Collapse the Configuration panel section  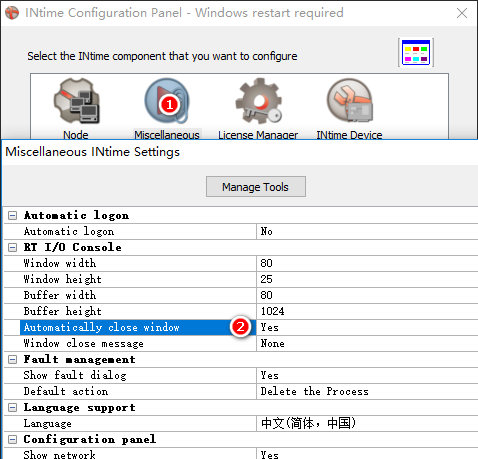pos(12,440)
